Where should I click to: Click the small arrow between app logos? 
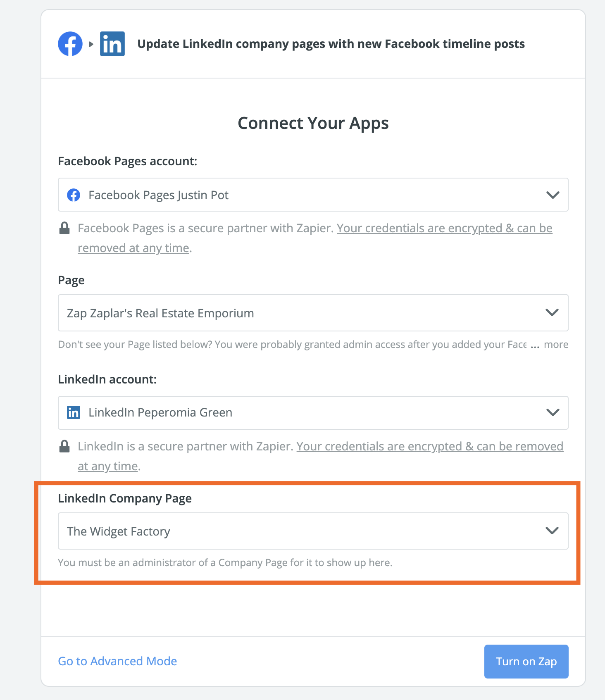(x=91, y=44)
